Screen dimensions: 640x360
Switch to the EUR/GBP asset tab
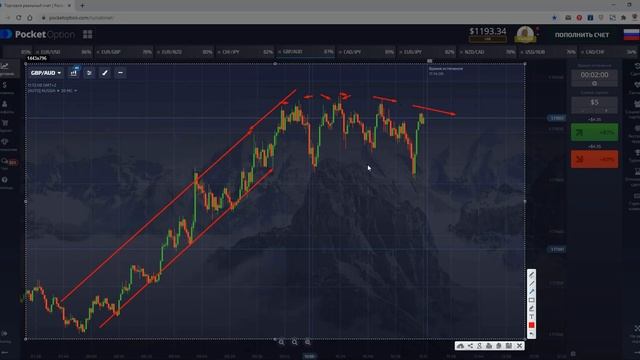[124, 52]
